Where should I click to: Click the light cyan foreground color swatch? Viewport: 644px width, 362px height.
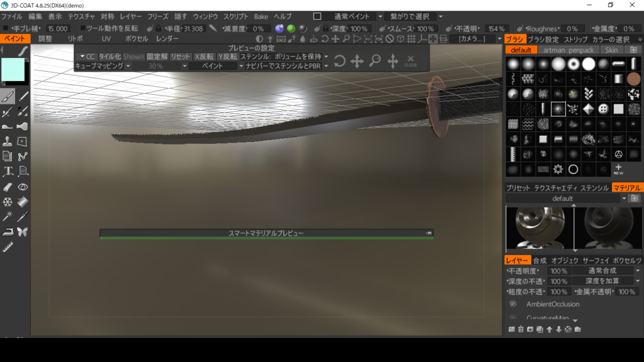tap(13, 69)
